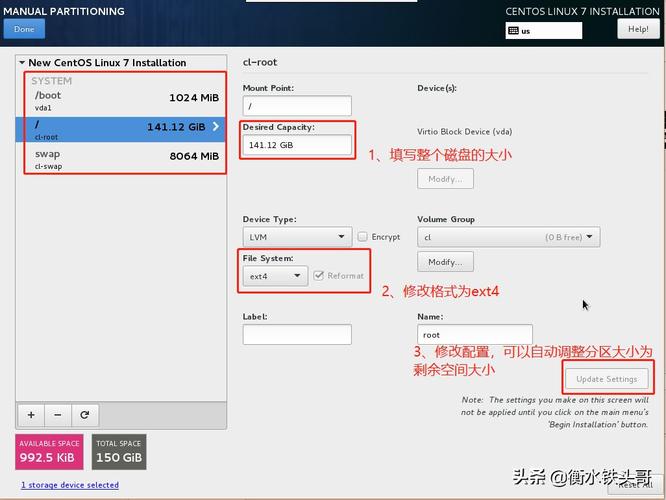
Task: Select the / cl-root partition row
Action: coord(121,130)
